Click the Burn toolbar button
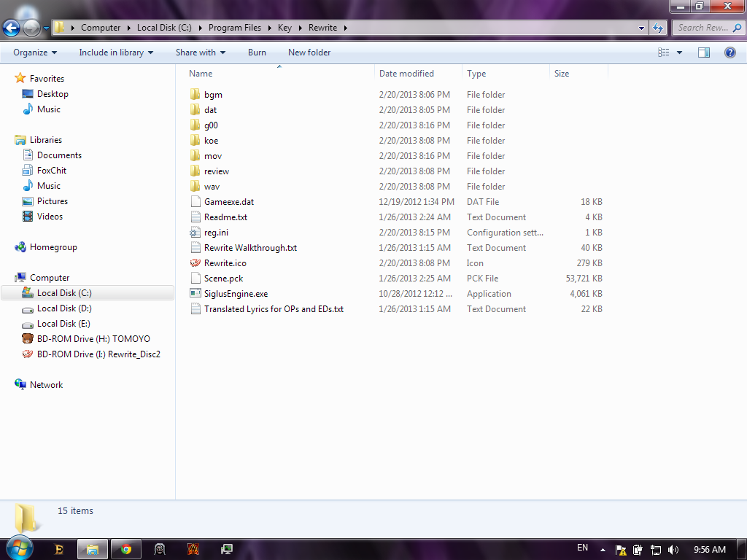 click(257, 52)
